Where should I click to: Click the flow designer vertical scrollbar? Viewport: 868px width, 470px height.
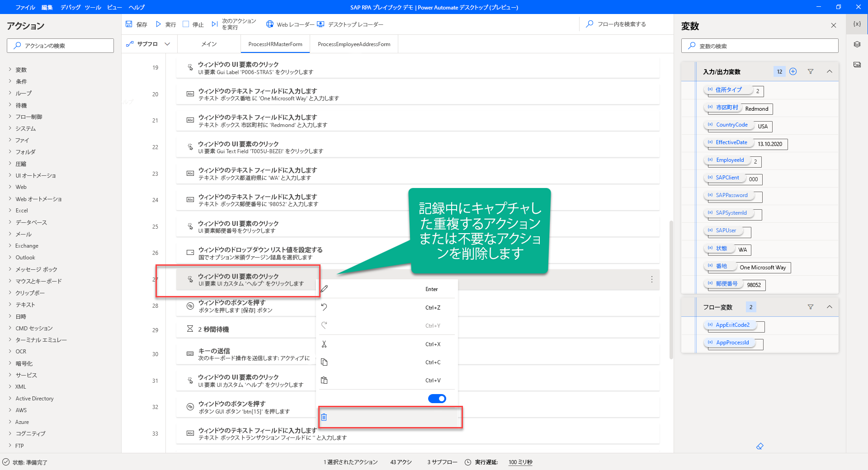coord(671,289)
